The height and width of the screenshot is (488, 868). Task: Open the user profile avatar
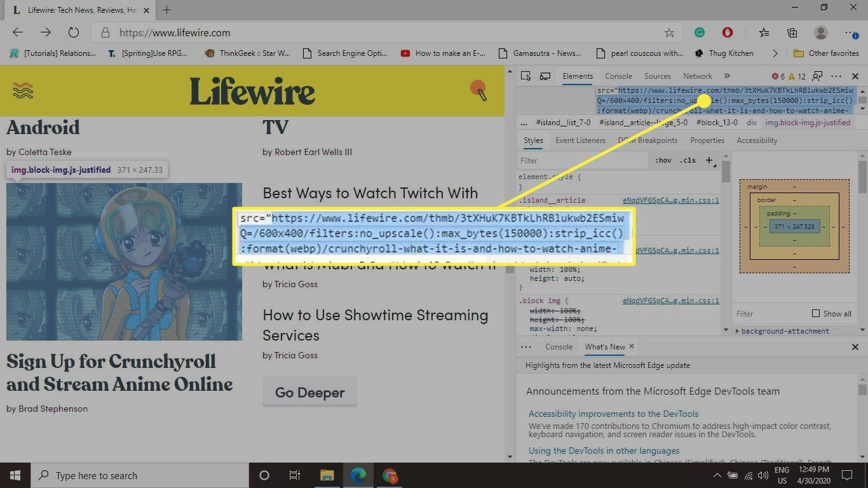[x=821, y=32]
